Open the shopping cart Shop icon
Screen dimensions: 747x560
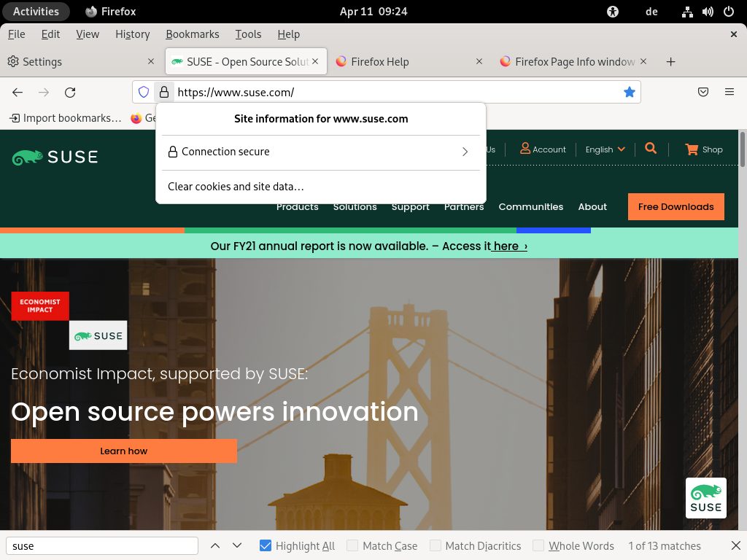point(692,149)
